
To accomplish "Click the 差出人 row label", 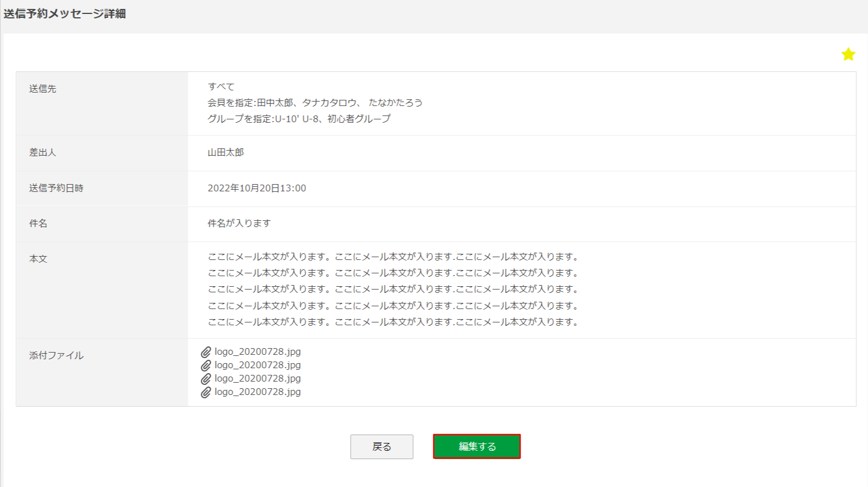I will [43, 152].
